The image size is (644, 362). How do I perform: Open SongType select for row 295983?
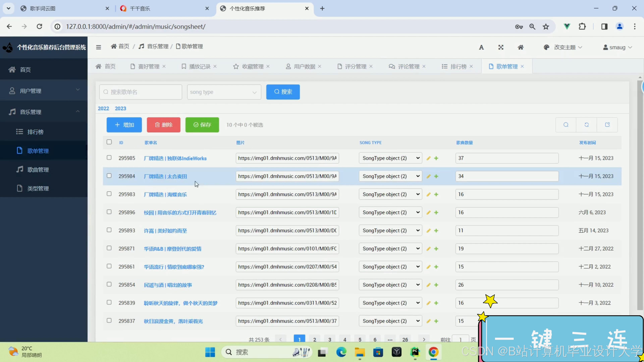point(390,194)
